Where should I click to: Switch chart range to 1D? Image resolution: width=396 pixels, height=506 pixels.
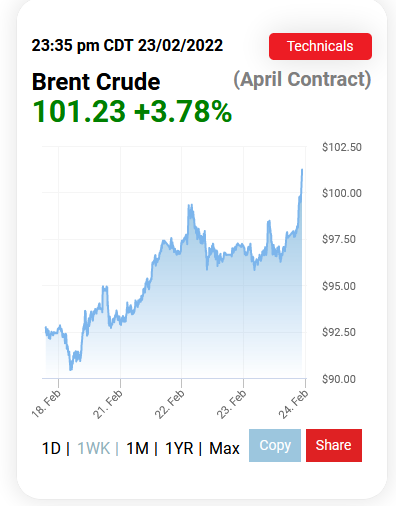[51, 448]
